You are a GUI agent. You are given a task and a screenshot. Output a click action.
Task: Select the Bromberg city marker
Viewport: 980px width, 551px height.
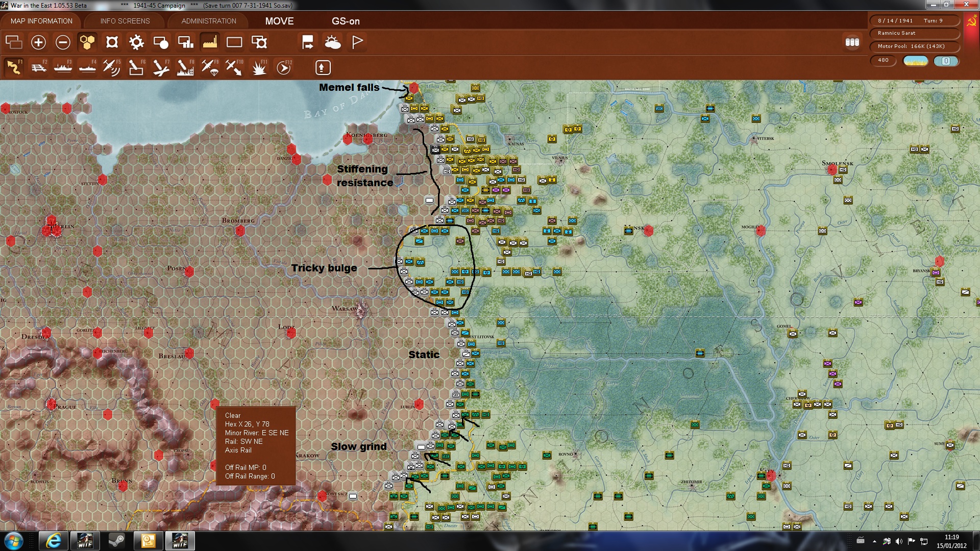[240, 230]
